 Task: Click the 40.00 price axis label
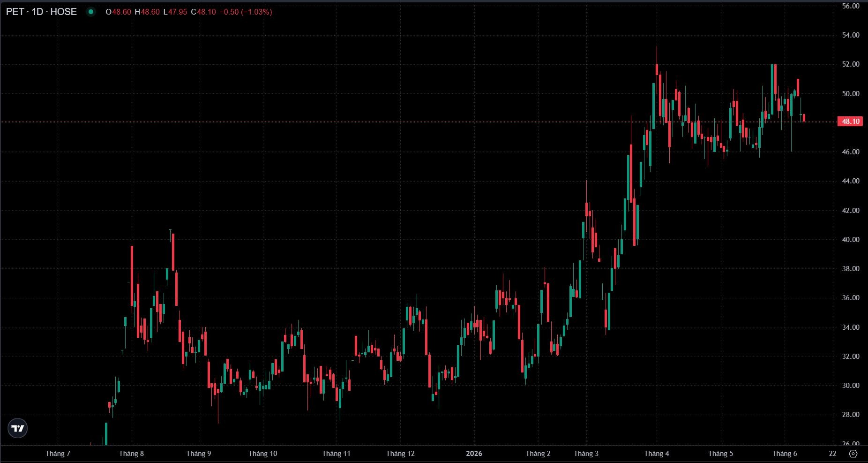[x=851, y=240]
